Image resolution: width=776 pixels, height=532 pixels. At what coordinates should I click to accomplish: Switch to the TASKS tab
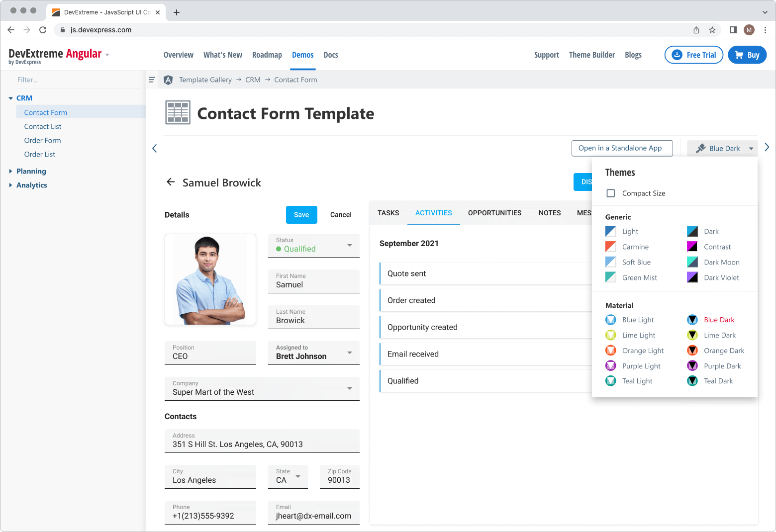point(388,213)
